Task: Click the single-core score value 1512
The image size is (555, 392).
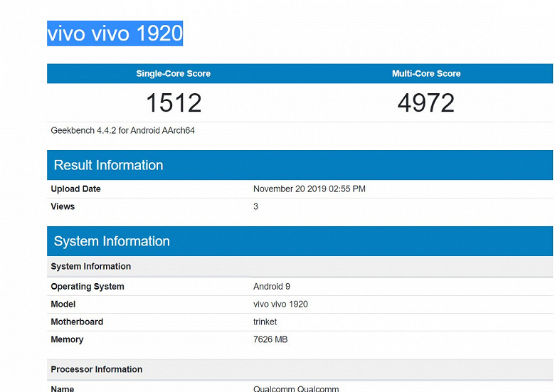Action: click(174, 103)
